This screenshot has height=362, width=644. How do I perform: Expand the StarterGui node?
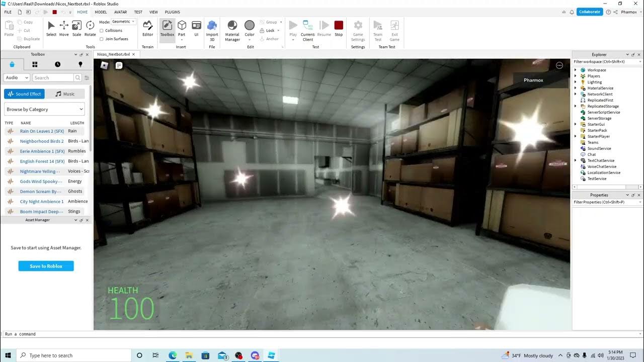click(x=576, y=124)
